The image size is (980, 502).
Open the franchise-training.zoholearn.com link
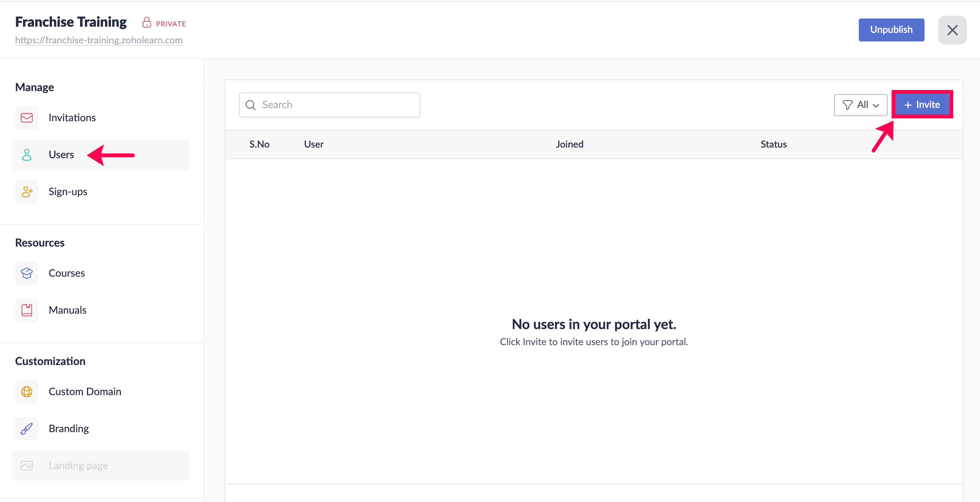click(x=99, y=40)
